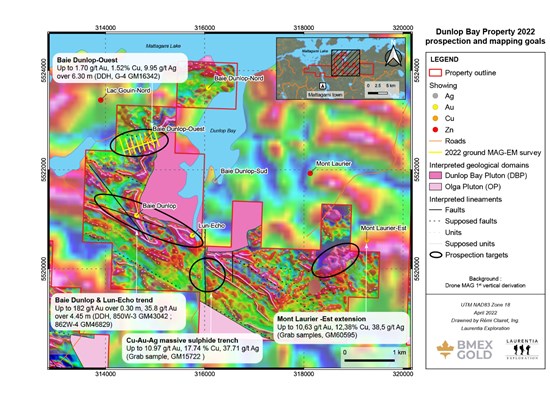Click the Supposed faults legend entry
Viewport: 550px width, 413px height.
click(x=471, y=221)
